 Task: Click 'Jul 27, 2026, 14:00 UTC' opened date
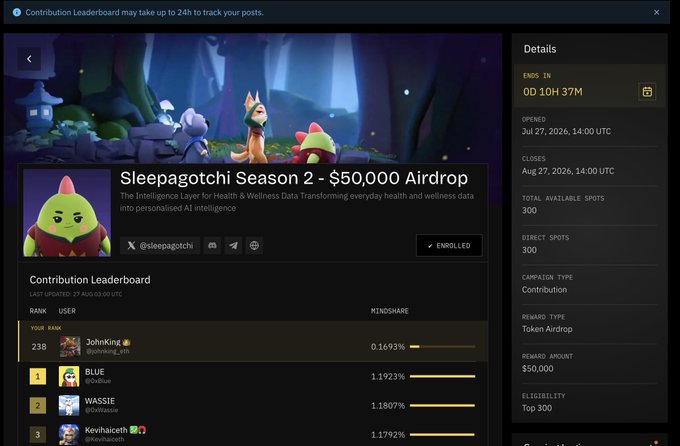[x=566, y=131]
